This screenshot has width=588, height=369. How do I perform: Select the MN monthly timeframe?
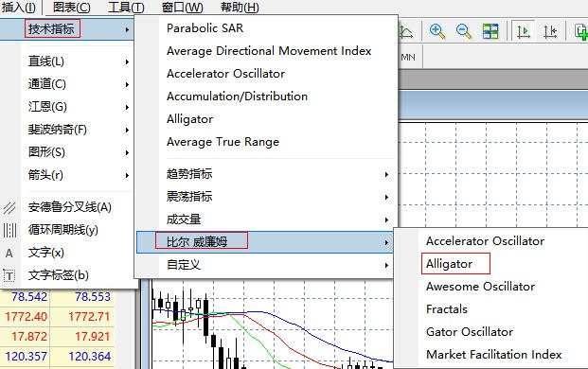(408, 58)
